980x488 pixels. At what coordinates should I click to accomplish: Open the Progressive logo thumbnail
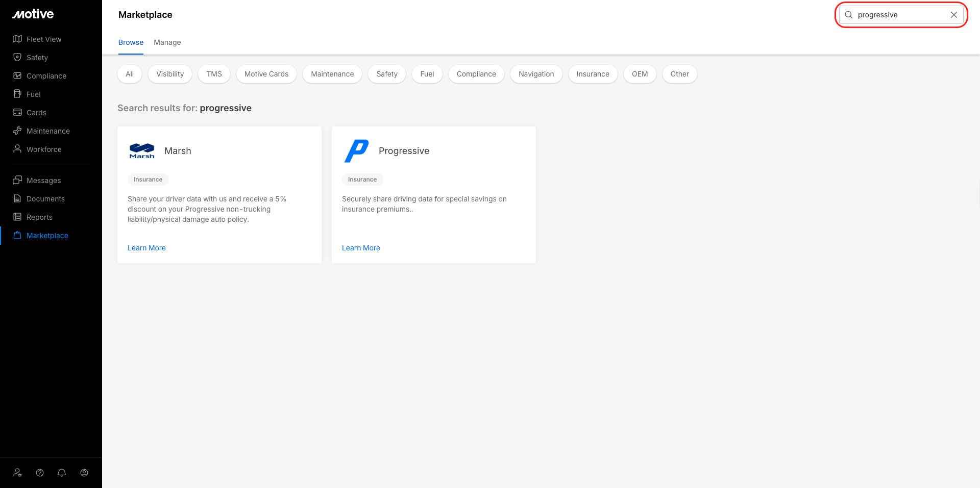(356, 151)
